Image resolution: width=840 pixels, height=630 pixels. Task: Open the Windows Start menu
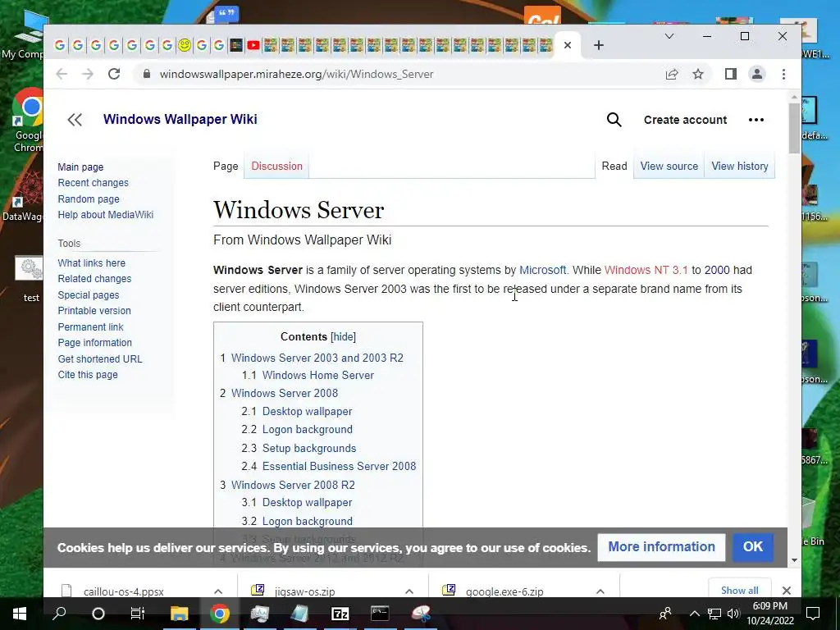(x=20, y=614)
